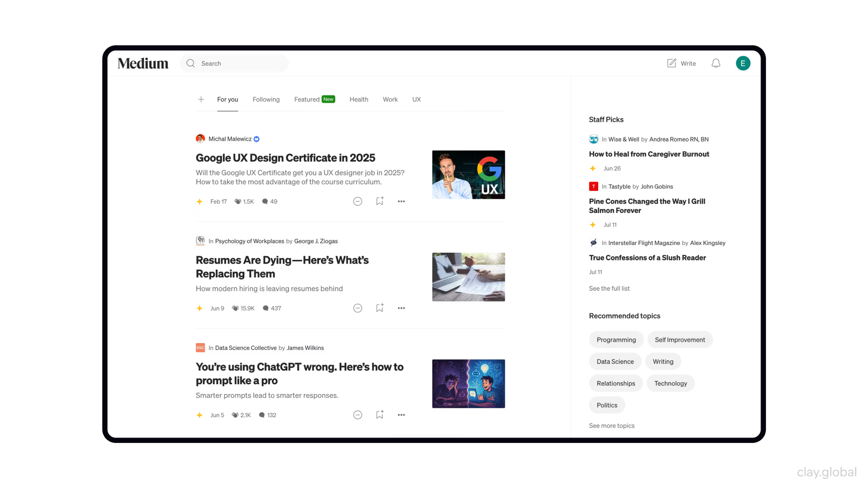Open James Wilkins's profile
Screen dimensions: 868x488
click(x=305, y=348)
